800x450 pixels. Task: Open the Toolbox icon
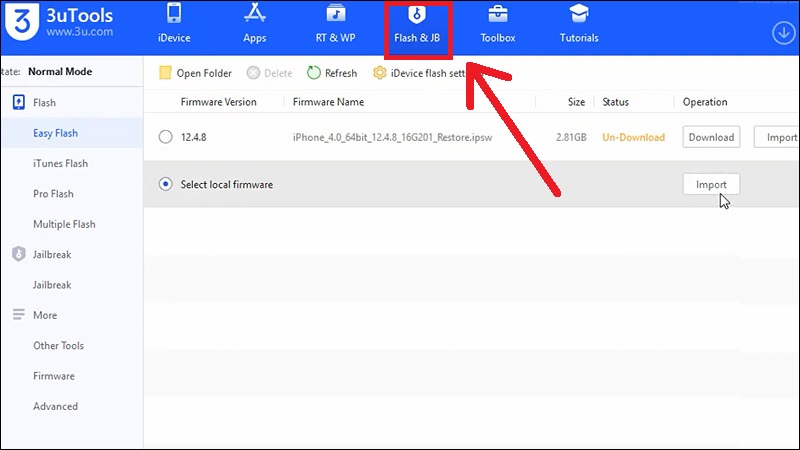coord(497,16)
